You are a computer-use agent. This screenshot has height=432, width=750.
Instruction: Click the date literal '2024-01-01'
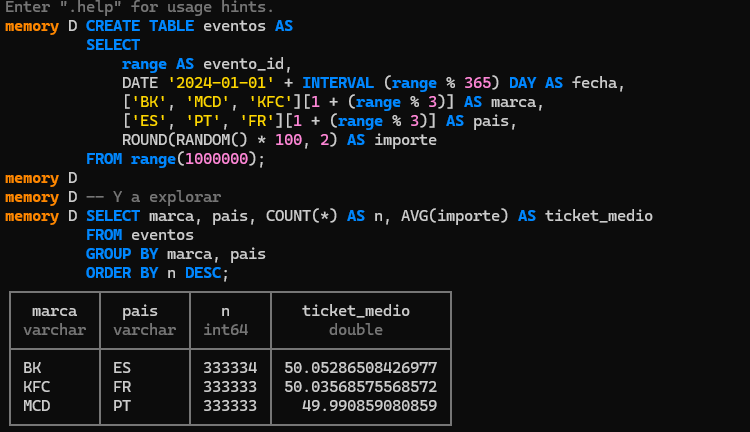click(221, 83)
